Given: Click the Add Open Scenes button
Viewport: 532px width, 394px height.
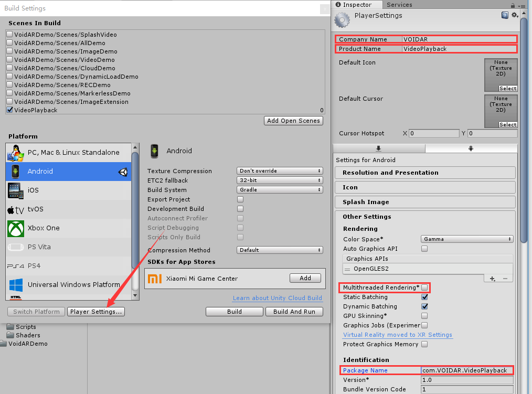Looking at the screenshot, I should point(293,121).
